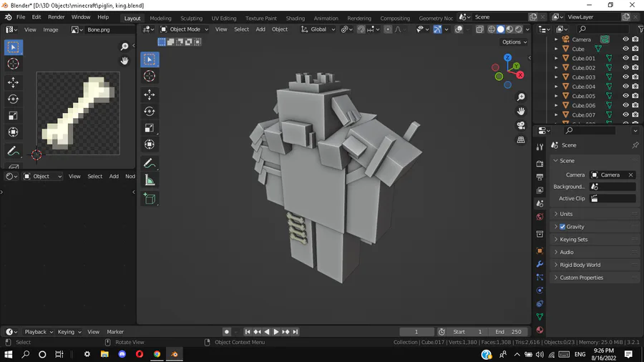Open the Material properties tab icon
644x362 pixels.
(x=540, y=330)
